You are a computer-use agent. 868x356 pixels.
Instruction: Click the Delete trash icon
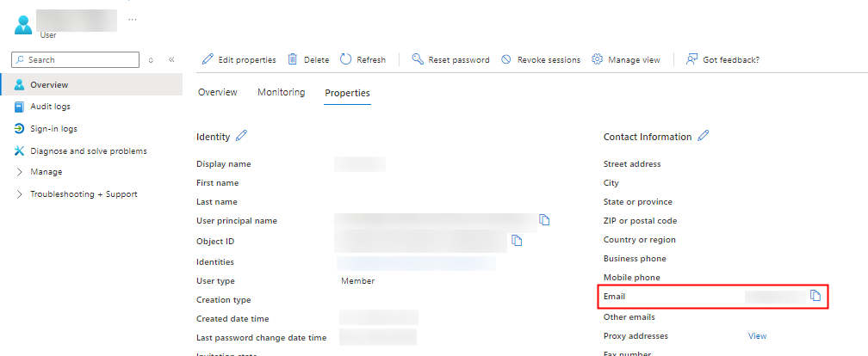[x=293, y=59]
